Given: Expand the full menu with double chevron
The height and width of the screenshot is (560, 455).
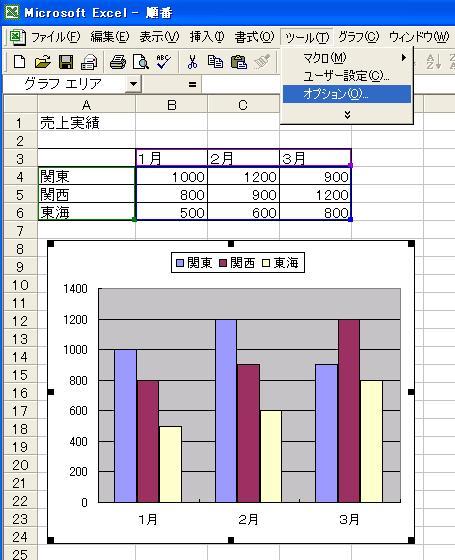Looking at the screenshot, I should tap(347, 115).
